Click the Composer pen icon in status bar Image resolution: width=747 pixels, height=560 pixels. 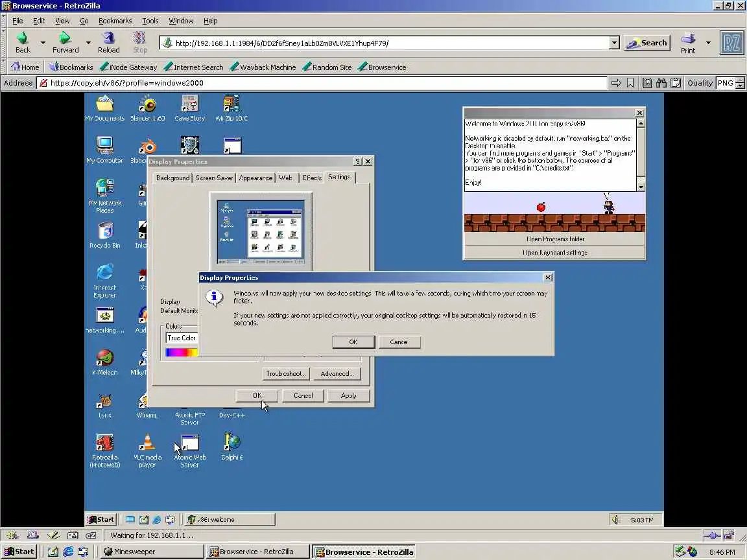pos(53,535)
